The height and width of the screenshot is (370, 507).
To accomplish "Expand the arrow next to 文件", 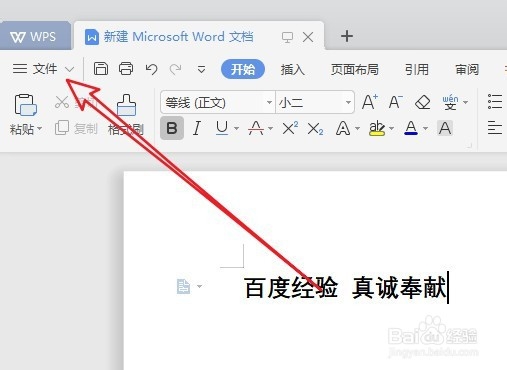I will point(70,69).
